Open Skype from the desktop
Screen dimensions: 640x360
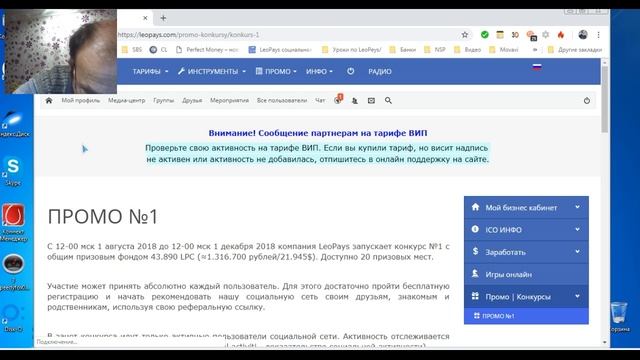(13, 171)
